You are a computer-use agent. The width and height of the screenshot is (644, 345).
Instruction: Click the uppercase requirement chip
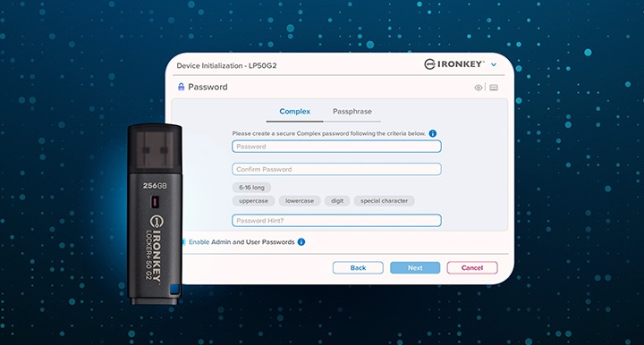point(253,201)
